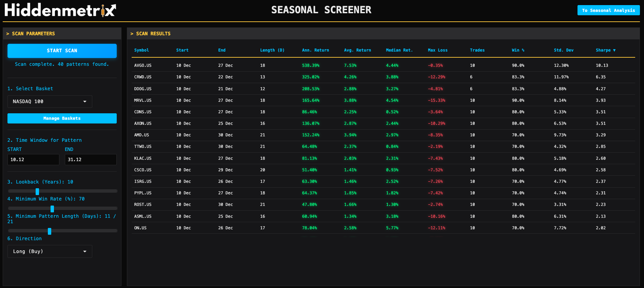Click the Lookback Years slider handle
This screenshot has height=288, width=644.
coord(37,191)
